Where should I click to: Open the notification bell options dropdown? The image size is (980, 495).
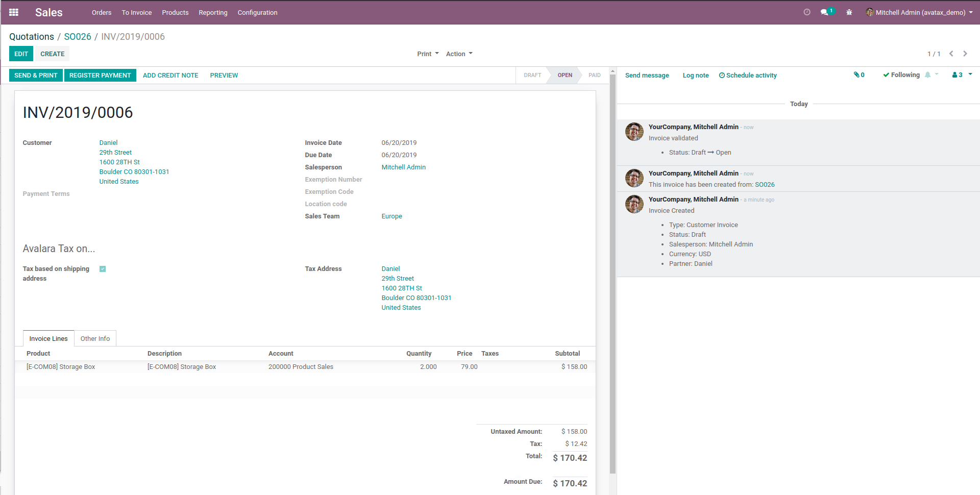click(931, 75)
